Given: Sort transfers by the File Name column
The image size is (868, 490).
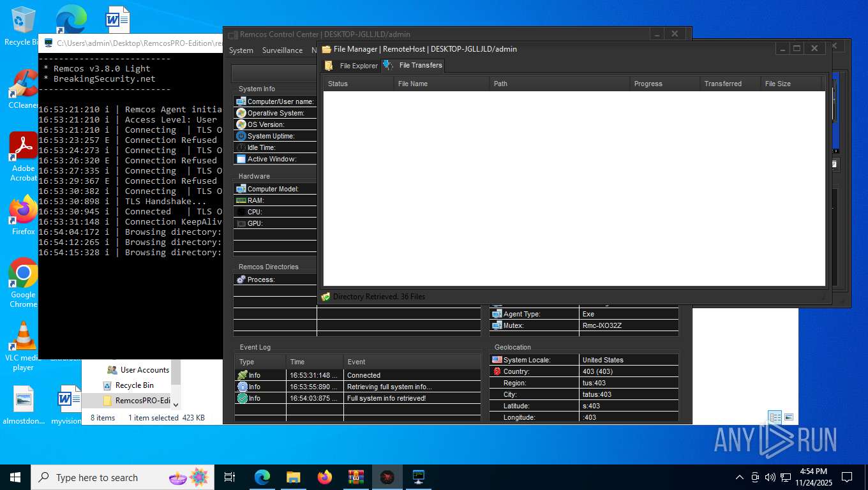Looking at the screenshot, I should click(442, 84).
